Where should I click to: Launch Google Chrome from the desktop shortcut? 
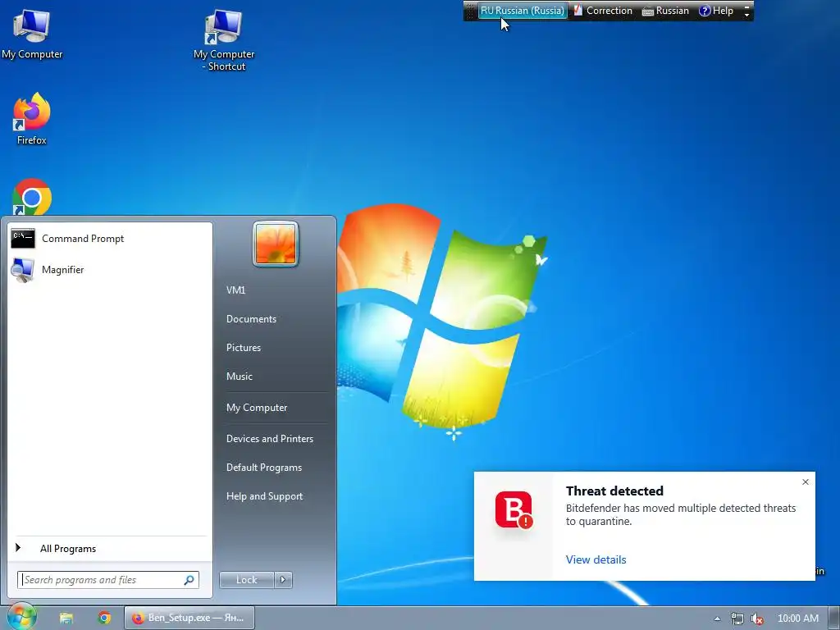[32, 197]
